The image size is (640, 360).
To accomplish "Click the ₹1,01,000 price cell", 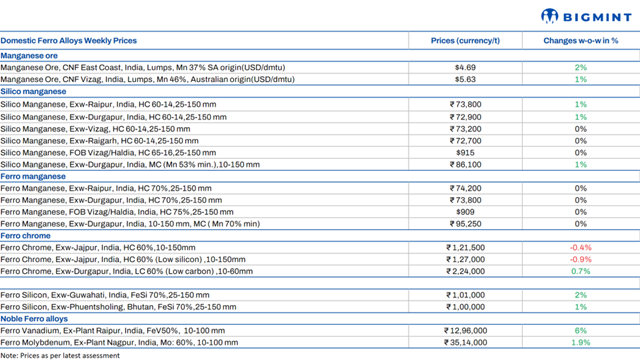I will click(465, 295).
